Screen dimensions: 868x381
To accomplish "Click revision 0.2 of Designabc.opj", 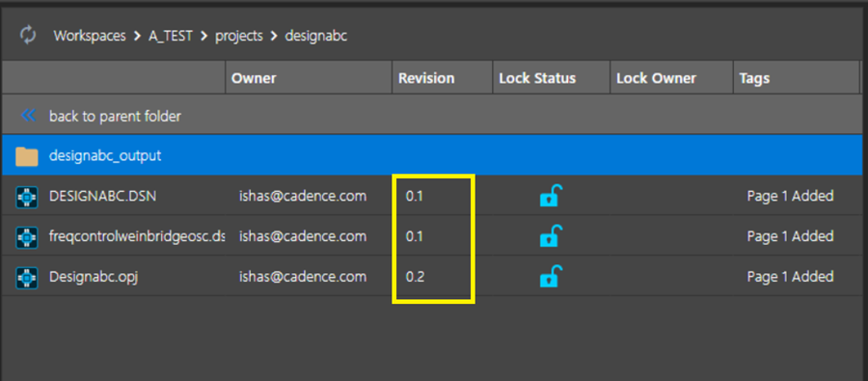I will (x=415, y=277).
